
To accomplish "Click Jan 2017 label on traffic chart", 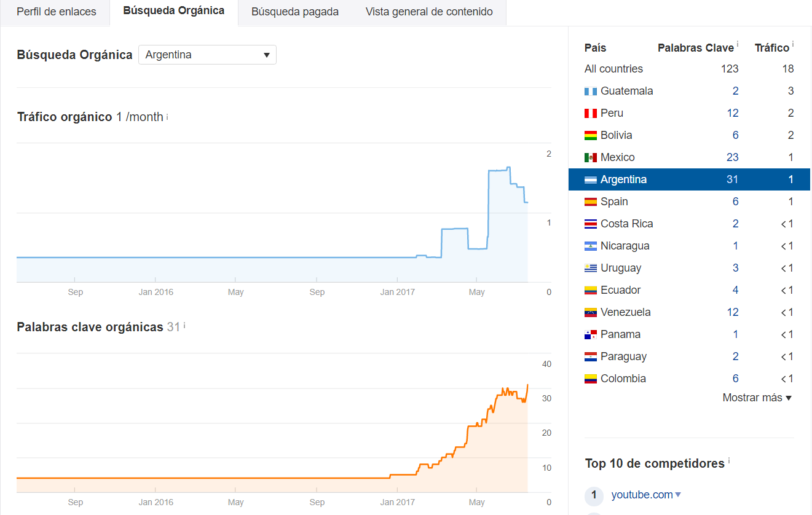I will click(x=397, y=292).
